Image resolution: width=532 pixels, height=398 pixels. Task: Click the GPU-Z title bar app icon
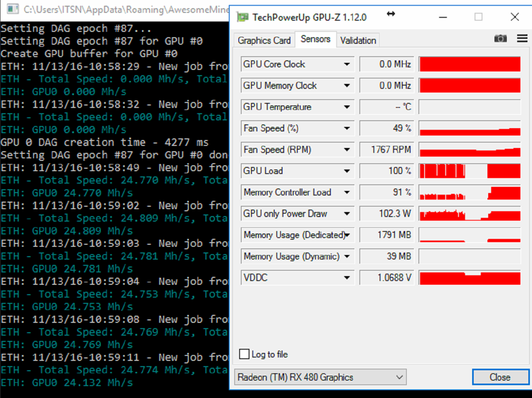pos(242,17)
